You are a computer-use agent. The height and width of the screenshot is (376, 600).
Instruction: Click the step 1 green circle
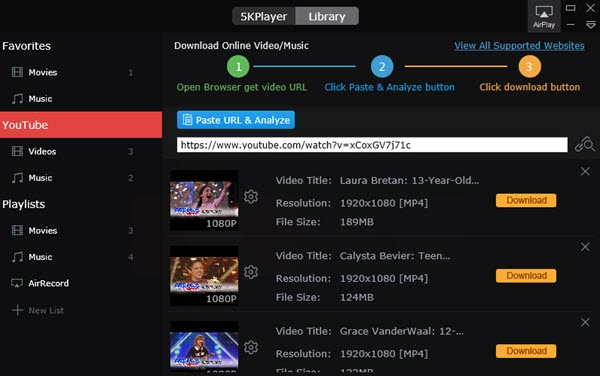click(238, 67)
